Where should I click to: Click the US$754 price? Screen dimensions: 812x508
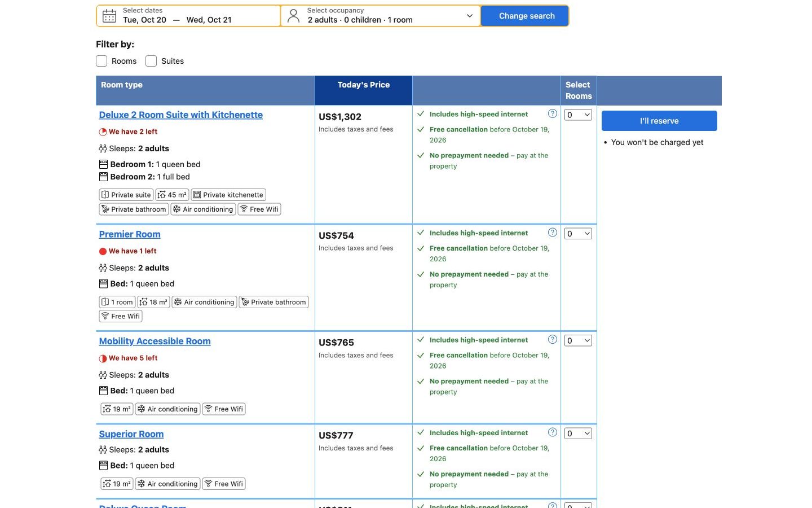click(x=337, y=235)
